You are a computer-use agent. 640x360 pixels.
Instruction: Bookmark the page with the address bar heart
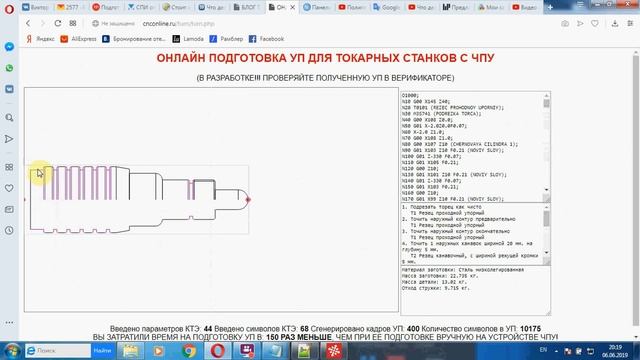point(595,24)
